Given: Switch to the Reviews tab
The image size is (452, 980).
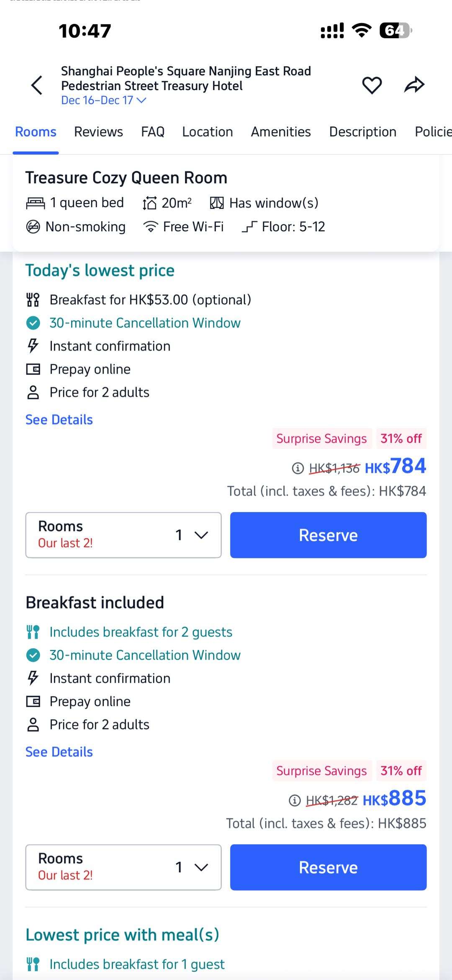Looking at the screenshot, I should coord(98,131).
